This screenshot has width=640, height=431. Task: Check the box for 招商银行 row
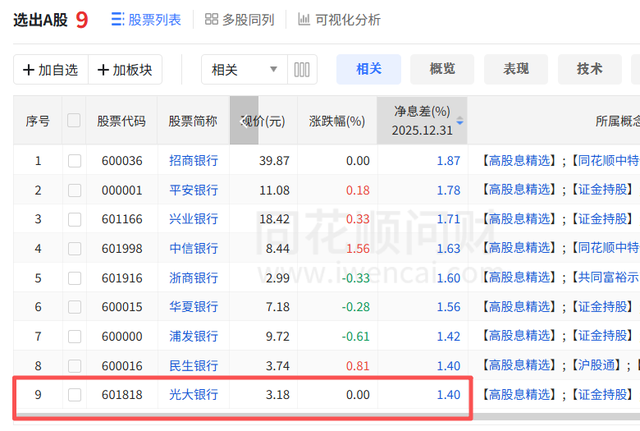74,161
